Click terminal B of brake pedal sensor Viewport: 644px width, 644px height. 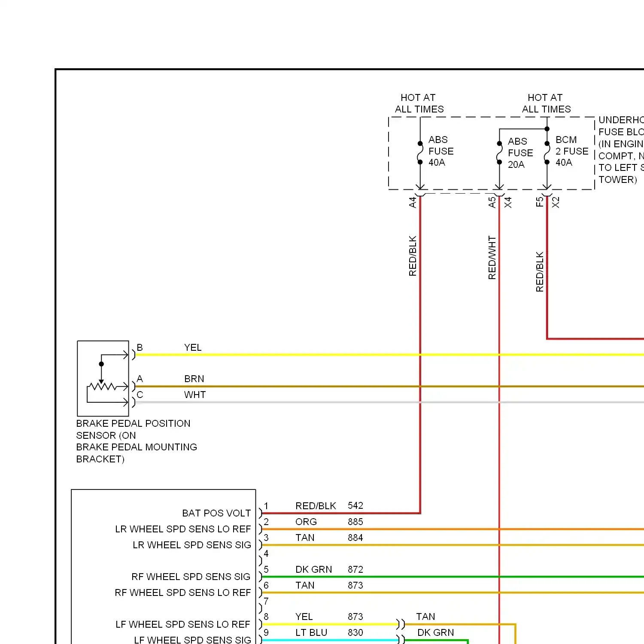click(140, 347)
